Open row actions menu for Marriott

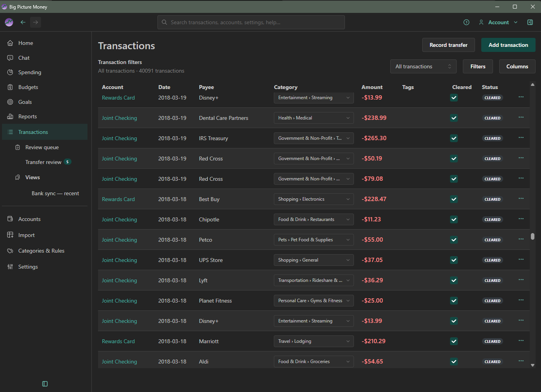tap(521, 341)
